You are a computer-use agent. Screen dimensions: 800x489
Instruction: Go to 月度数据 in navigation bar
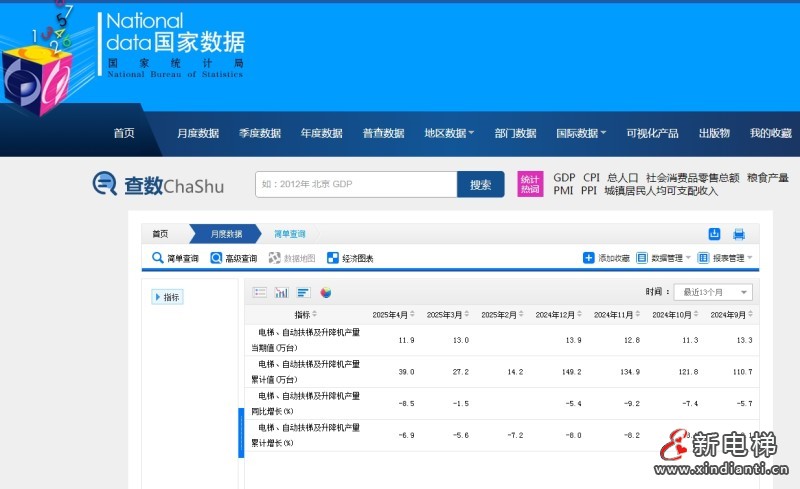pyautogui.click(x=198, y=133)
